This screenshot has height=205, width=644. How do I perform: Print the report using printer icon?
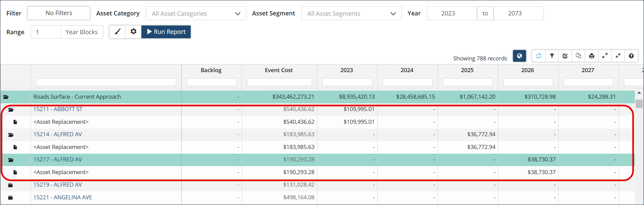(x=591, y=56)
